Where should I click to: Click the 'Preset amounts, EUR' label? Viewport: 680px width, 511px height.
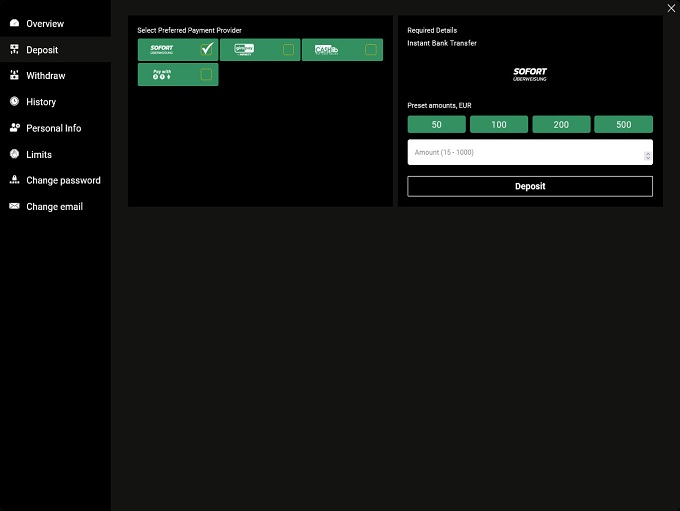[439, 105]
